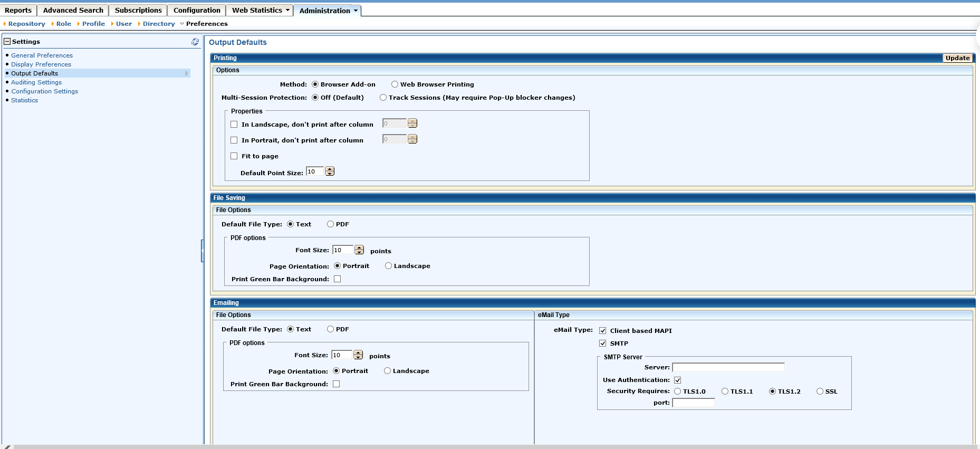Viewport: 980px width, 449px height.
Task: Enable Fit to page checkbox
Action: 234,156
